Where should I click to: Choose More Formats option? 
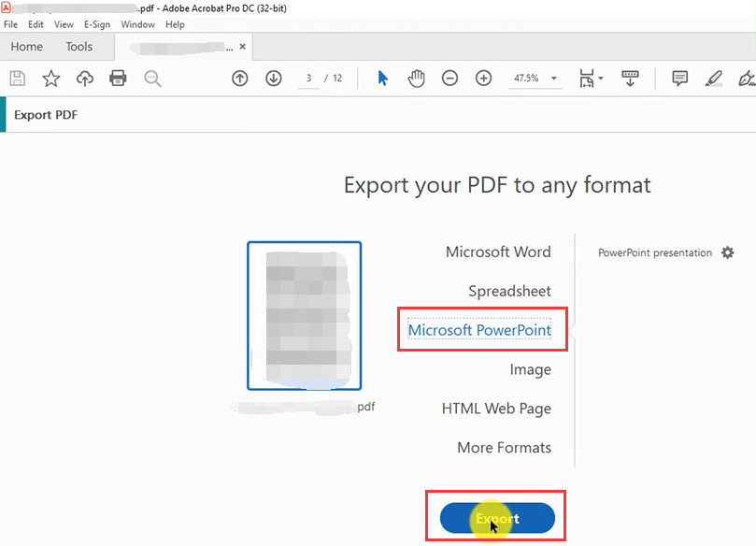pyautogui.click(x=504, y=448)
